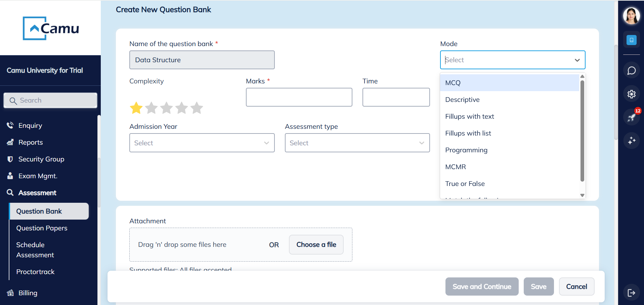Select the Reports sidebar icon
644x305 pixels.
[x=10, y=142]
